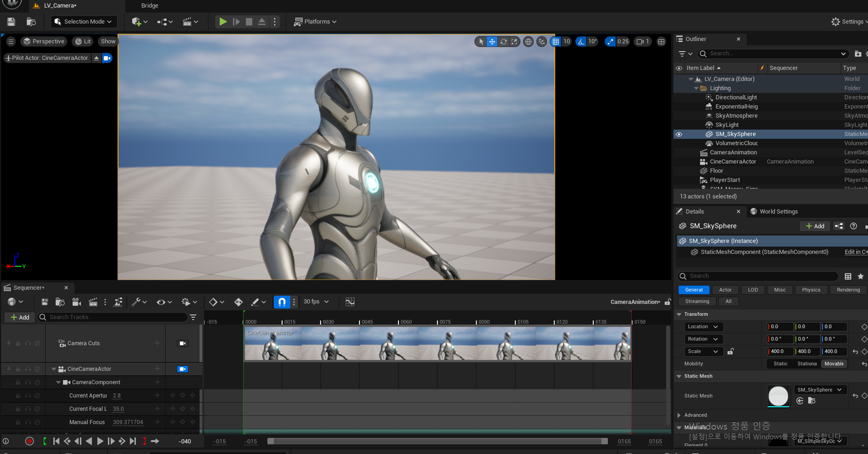
Task: Save the current level with the disk icon
Action: click(11, 22)
